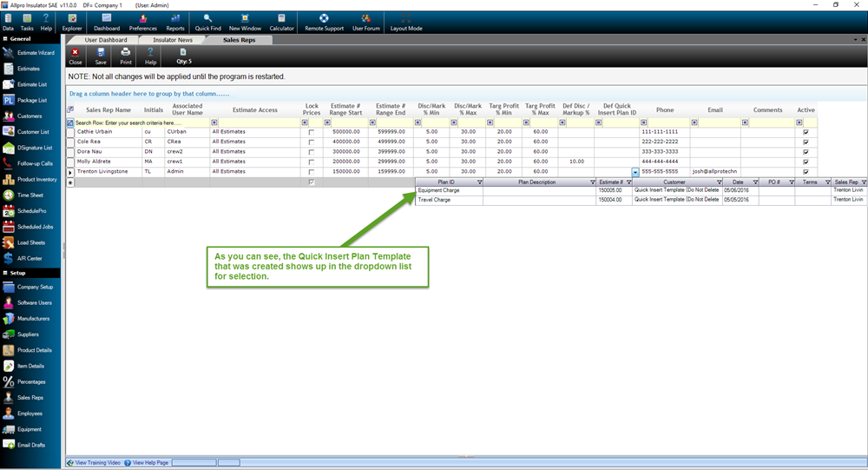Screen dimensions: 868x470
Task: Close the Sales Reps form with the Close icon
Action: point(76,56)
